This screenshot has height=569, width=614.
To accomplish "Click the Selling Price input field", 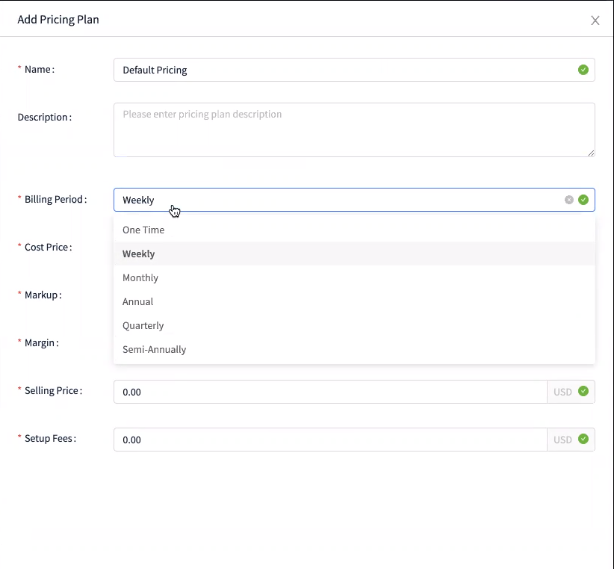I will click(x=330, y=392).
